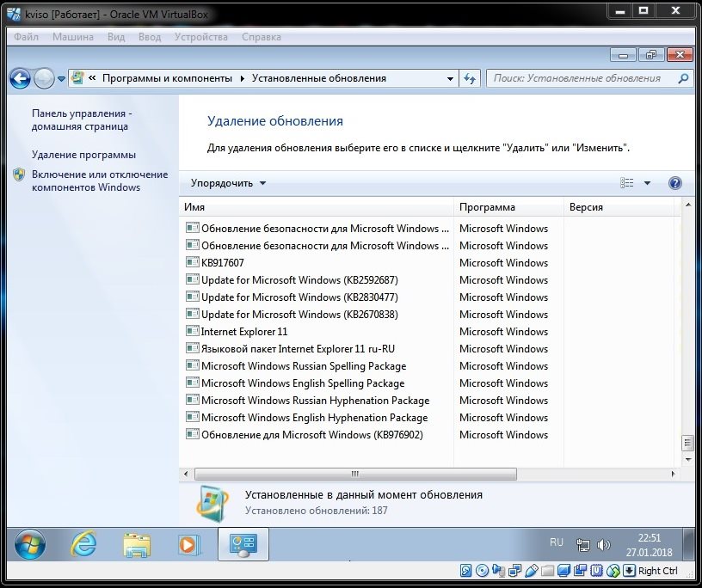Open the address bar history dropdown
Screen dimensions: 702x588
click(450, 79)
